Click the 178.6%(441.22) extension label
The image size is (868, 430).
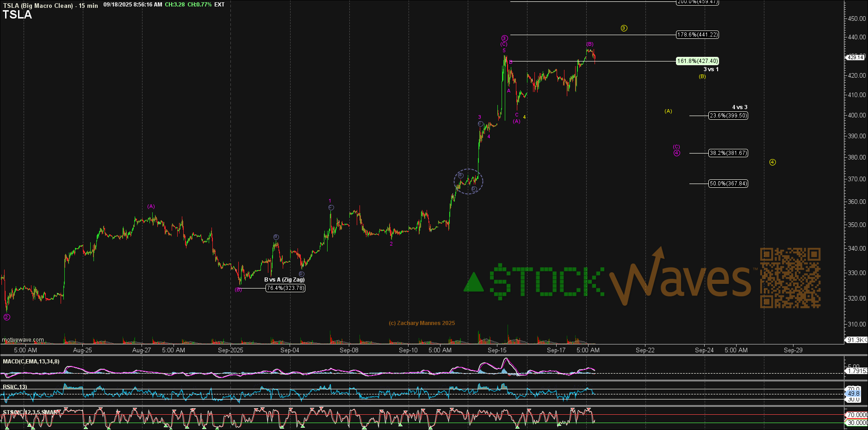(x=697, y=35)
